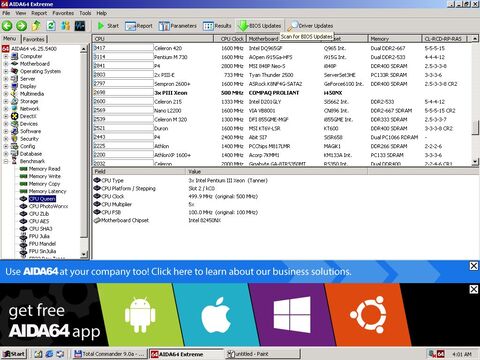Collapse the Benchmark tree node
The height and width of the screenshot is (360, 480).
tap(6, 161)
